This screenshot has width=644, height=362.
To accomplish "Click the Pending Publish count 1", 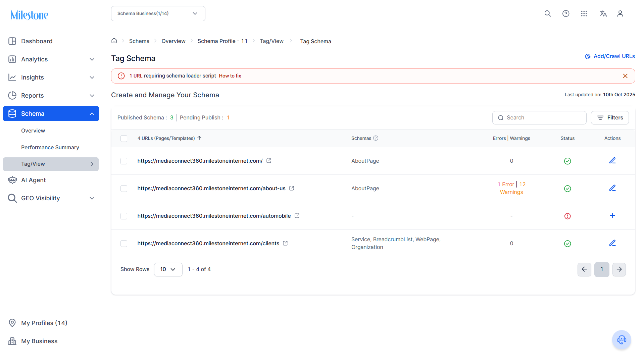I will [x=228, y=117].
